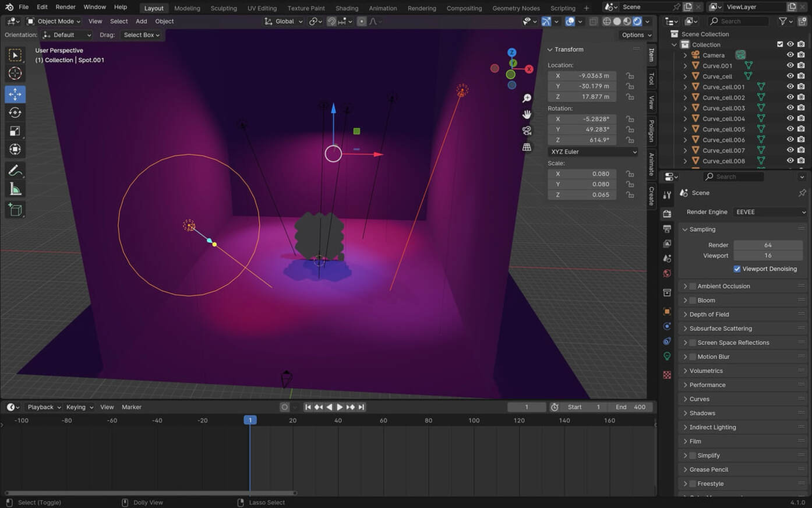812x508 pixels.
Task: Open the Select Box drag dropdown
Action: pos(142,35)
